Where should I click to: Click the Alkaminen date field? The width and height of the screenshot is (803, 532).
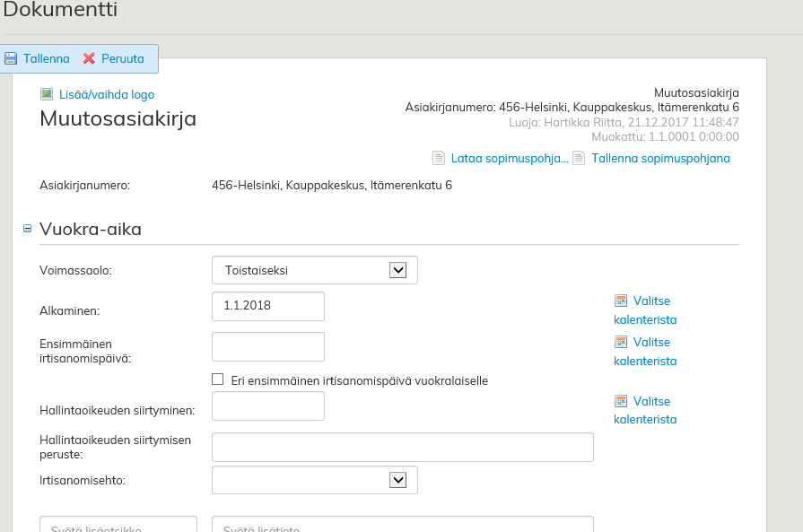(268, 306)
